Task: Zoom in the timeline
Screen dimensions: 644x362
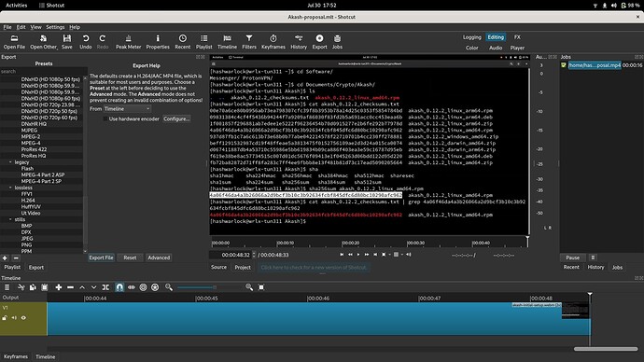Action: pyautogui.click(x=249, y=287)
